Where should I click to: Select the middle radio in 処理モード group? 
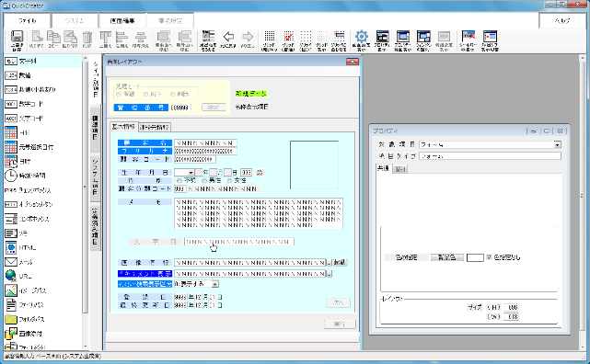(146, 94)
